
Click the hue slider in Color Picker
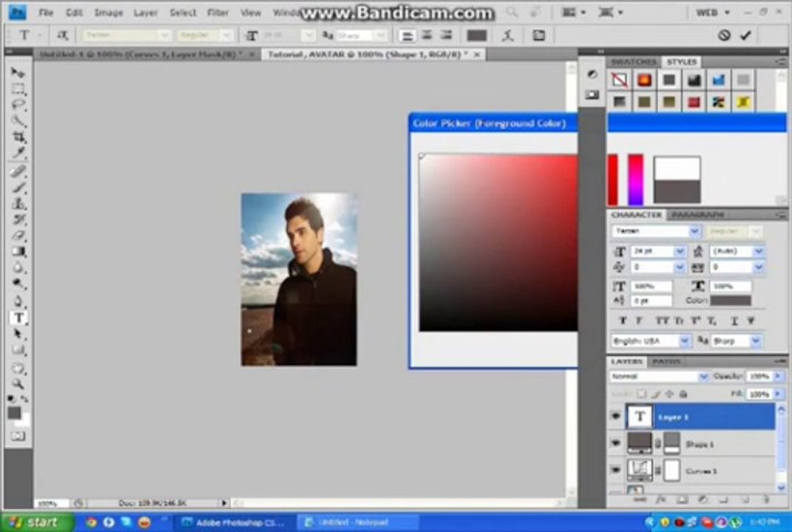coord(635,180)
